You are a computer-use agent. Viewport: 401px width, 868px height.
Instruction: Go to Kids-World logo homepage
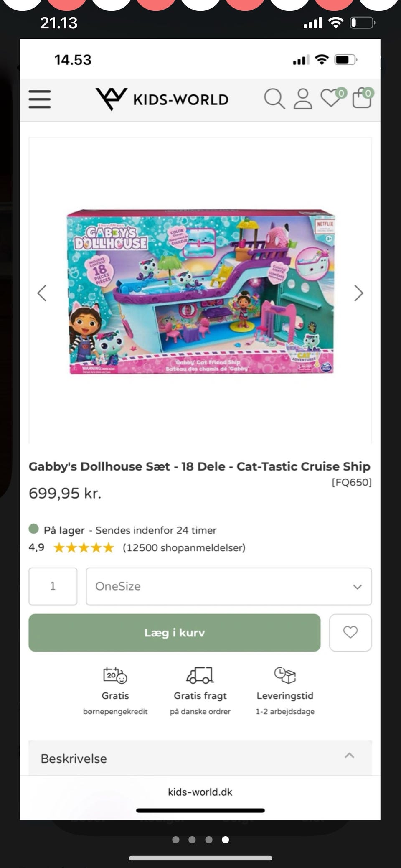pyautogui.click(x=162, y=99)
